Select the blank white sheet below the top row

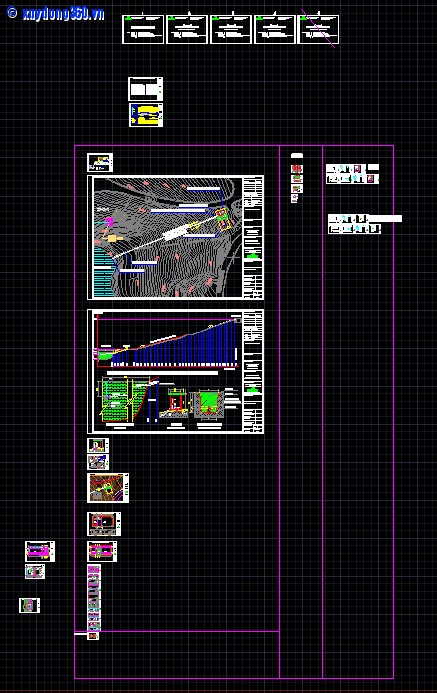145,89
